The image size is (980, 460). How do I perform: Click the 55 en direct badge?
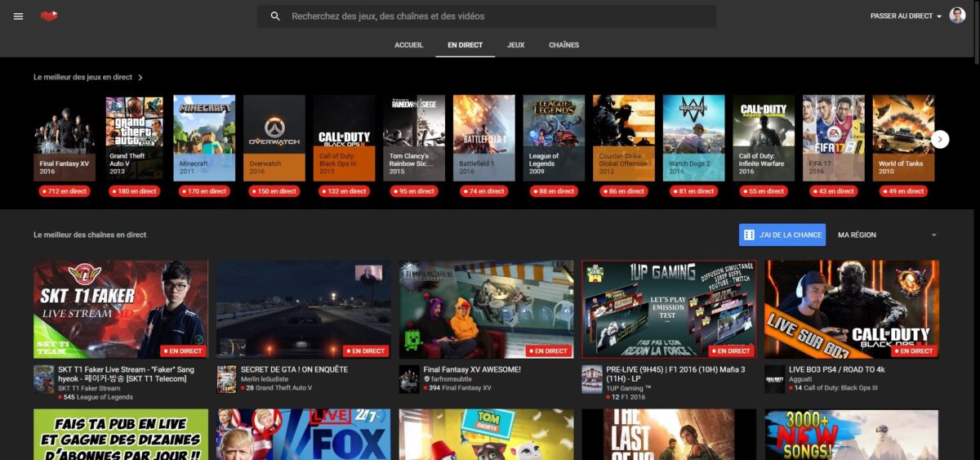(764, 191)
